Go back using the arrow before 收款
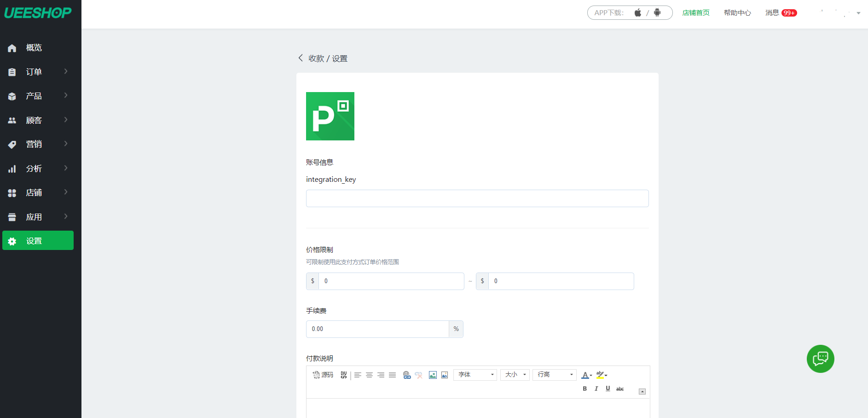 301,58
